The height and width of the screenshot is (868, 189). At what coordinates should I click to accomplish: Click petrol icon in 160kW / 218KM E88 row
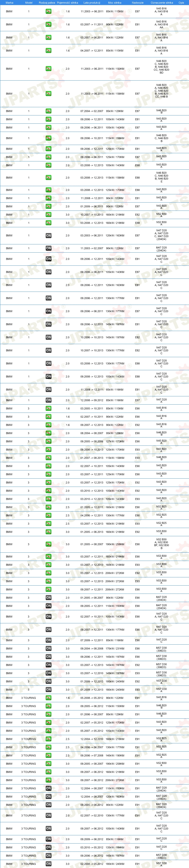48,223
